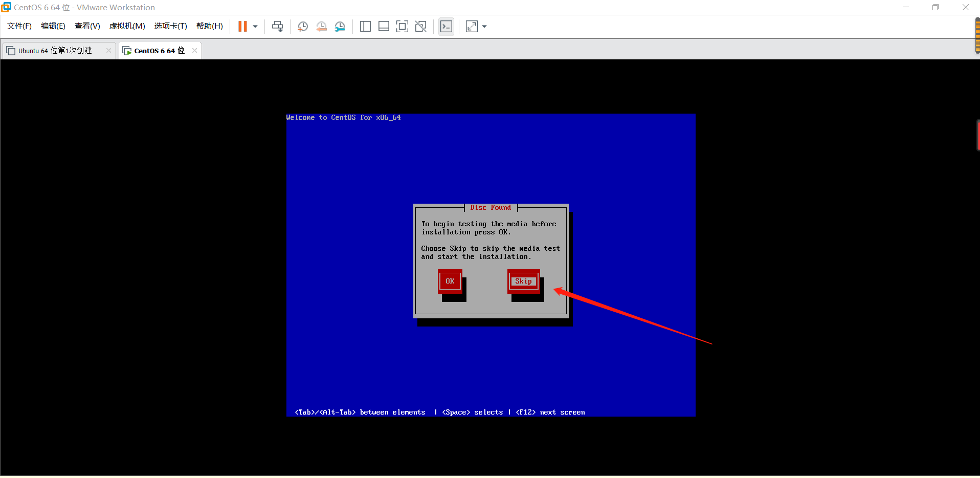Open the 选项卡(T) menu
Screen dimensions: 980x478
[x=171, y=26]
